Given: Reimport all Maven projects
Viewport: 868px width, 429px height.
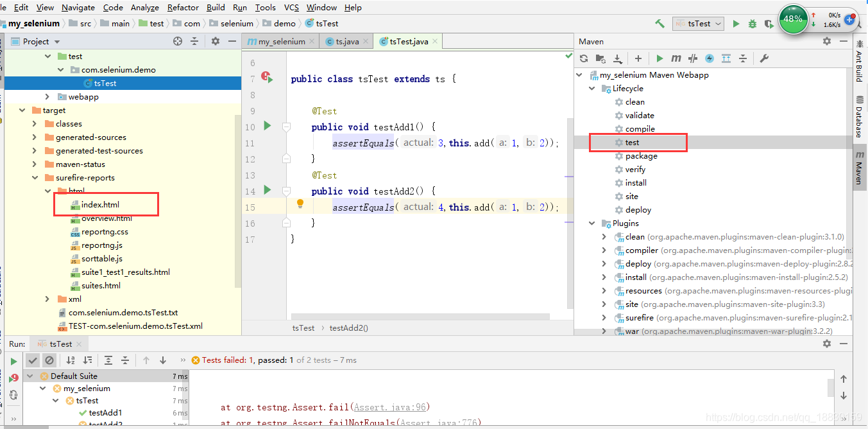Looking at the screenshot, I should pyautogui.click(x=584, y=58).
